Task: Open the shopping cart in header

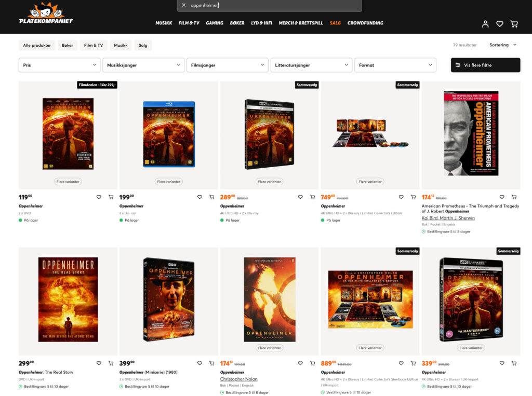Action: (x=514, y=24)
